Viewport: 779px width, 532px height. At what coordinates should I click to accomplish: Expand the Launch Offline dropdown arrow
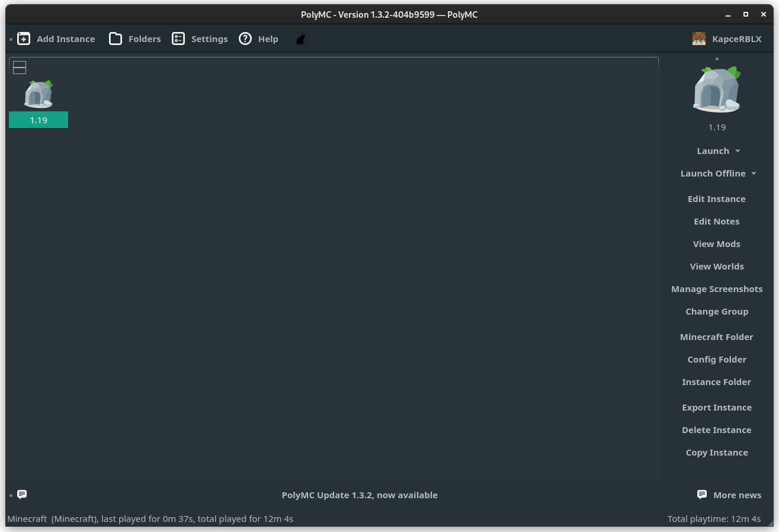coord(754,173)
